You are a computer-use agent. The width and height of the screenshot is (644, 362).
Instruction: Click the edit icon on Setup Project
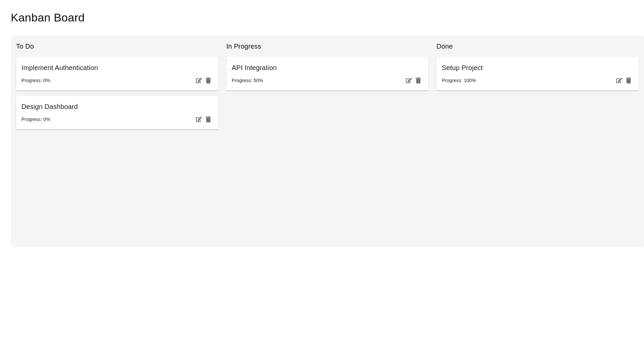click(619, 80)
